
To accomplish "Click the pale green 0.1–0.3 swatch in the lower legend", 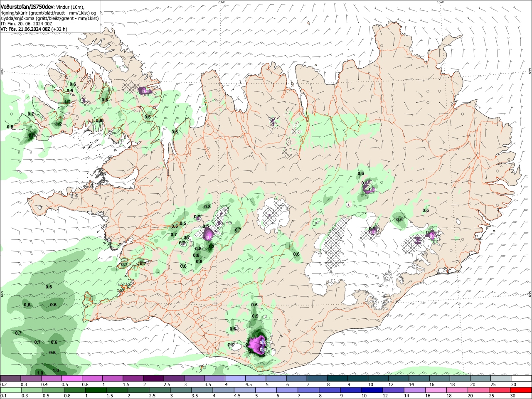I will [x=10, y=390].
